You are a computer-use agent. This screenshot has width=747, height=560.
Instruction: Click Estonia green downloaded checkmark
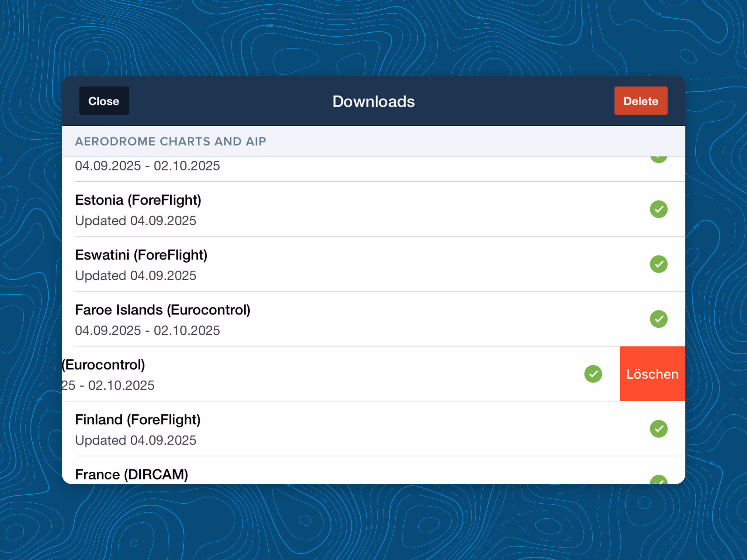pyautogui.click(x=659, y=209)
